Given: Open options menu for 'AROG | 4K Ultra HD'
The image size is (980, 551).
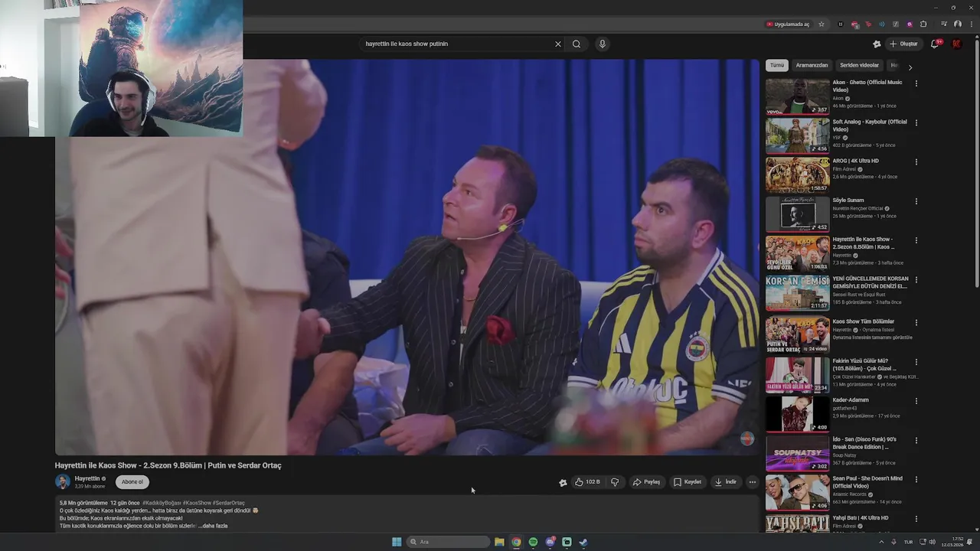Looking at the screenshot, I should [916, 161].
